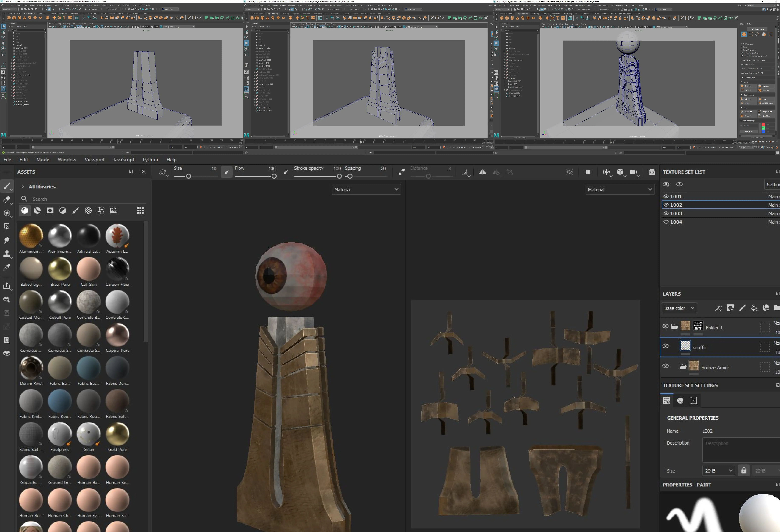Click the Symmetry icon in toolbar
Viewport: 780px width, 532px height.
[482, 172]
